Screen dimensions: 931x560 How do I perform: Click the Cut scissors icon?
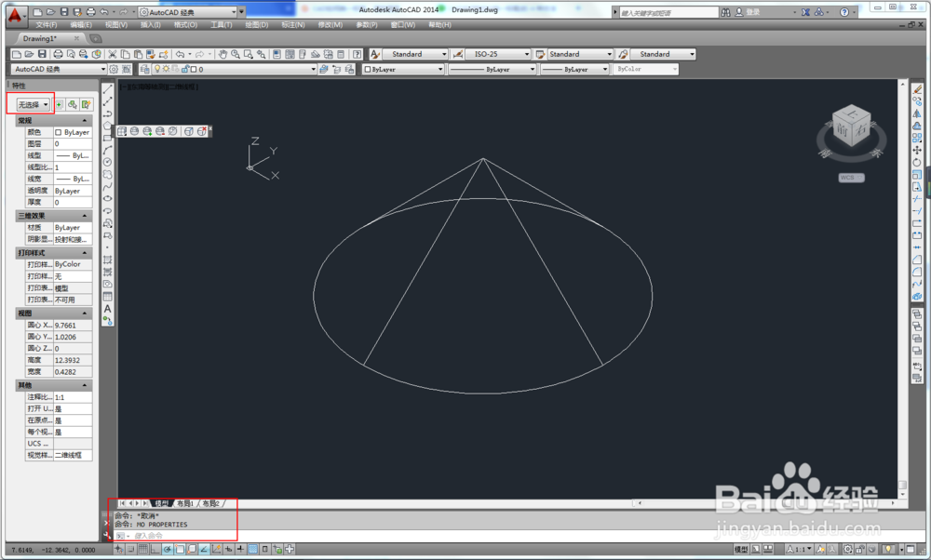113,54
